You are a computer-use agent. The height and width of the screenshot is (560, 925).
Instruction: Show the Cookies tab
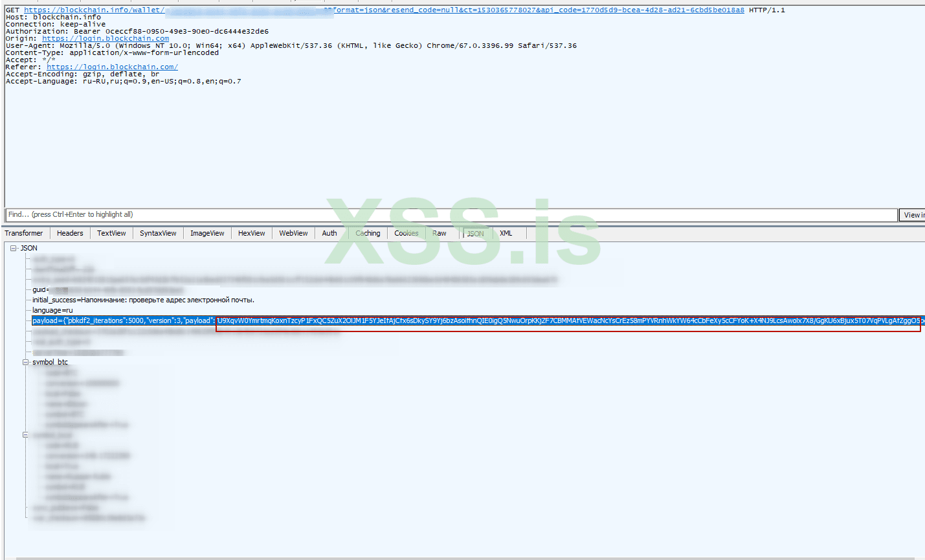tap(407, 233)
